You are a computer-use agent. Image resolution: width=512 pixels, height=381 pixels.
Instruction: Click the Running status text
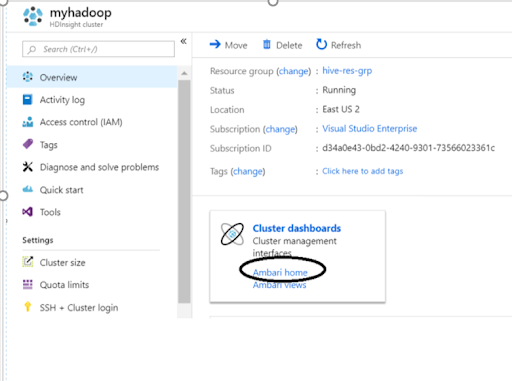tap(339, 90)
